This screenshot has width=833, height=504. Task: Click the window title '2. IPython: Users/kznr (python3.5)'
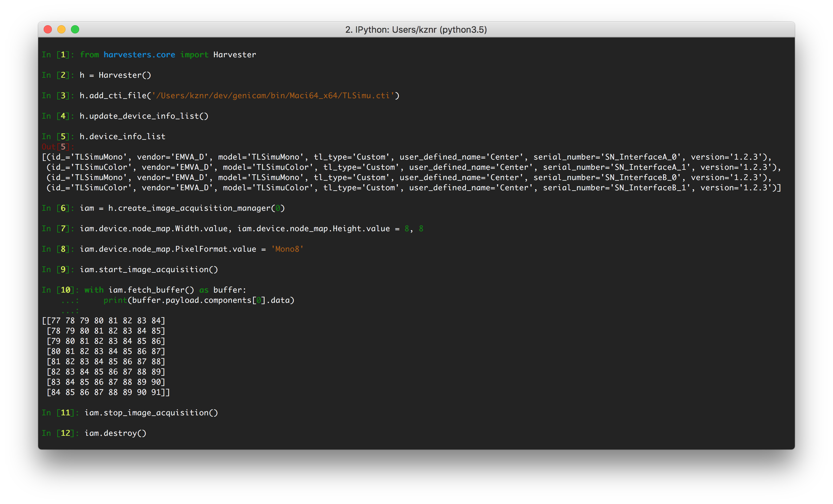click(416, 30)
